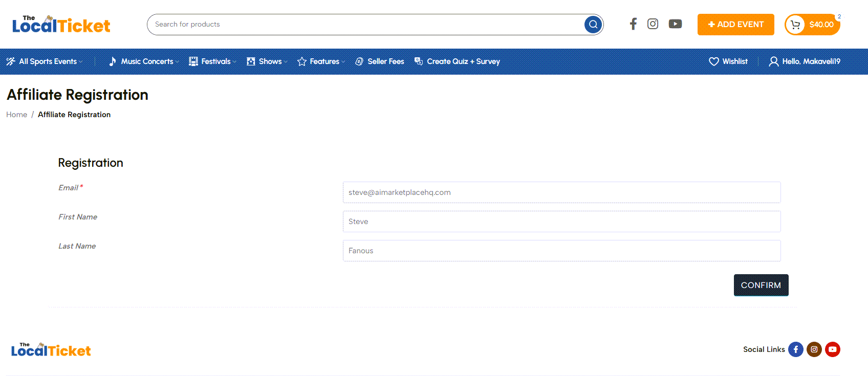Open the shopping cart icon
Screen dimensions: 868x376
point(795,25)
